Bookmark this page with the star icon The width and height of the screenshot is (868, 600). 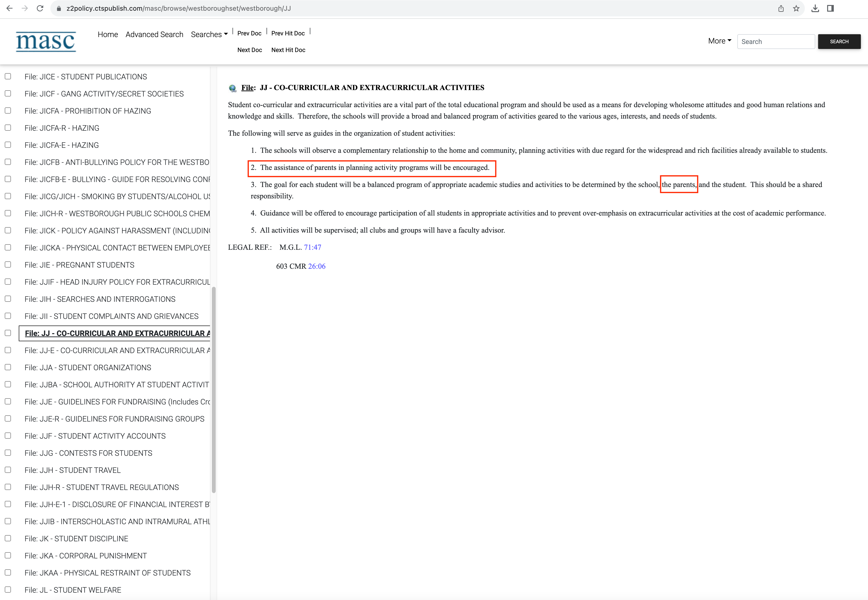796,8
